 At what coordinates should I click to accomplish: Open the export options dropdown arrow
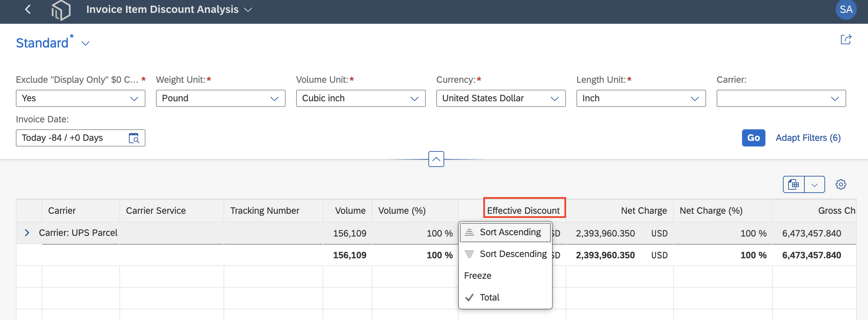tap(815, 184)
